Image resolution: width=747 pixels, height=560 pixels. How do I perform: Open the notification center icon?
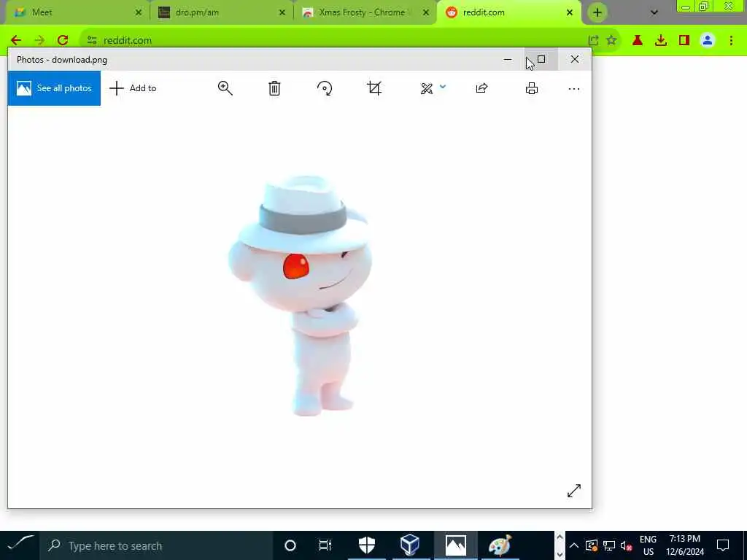pos(723,545)
